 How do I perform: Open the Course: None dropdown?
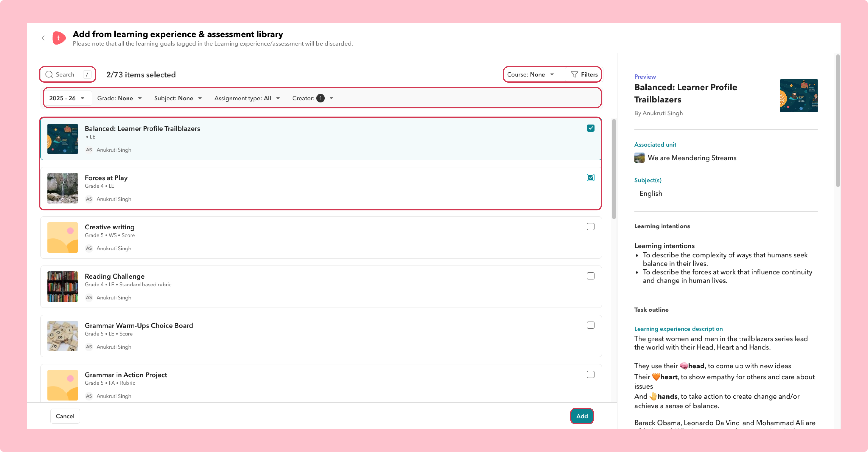[531, 75]
